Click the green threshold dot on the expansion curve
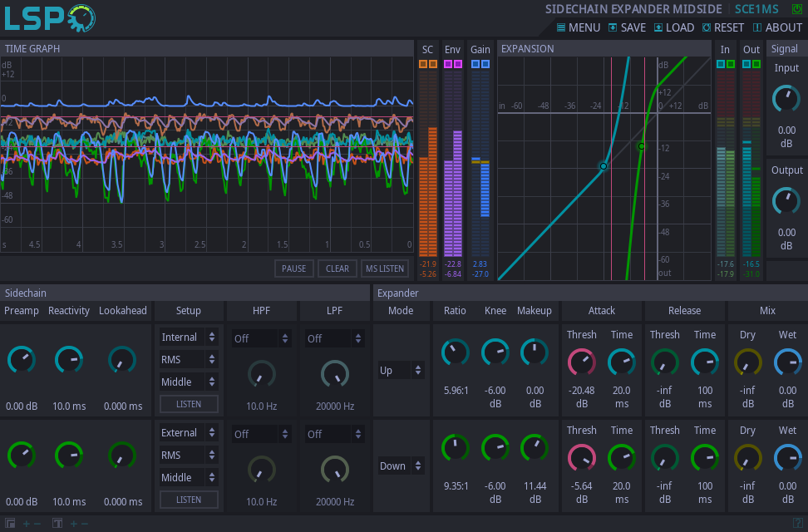The image size is (808, 532). [x=641, y=146]
